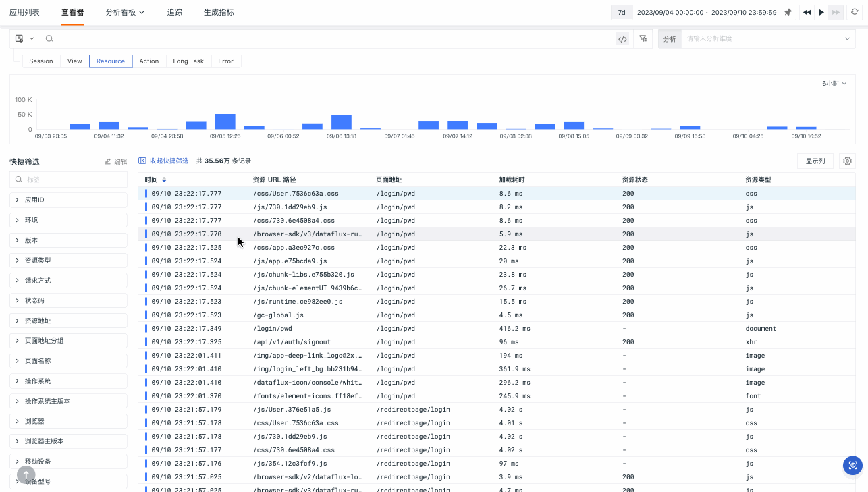Click the 资源 URL 路径 column header
Image resolution: width=868 pixels, height=492 pixels.
pos(274,180)
